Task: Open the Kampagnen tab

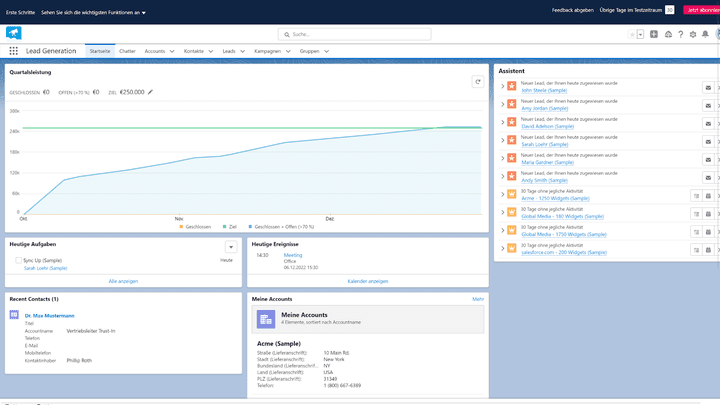Action: 267,51
